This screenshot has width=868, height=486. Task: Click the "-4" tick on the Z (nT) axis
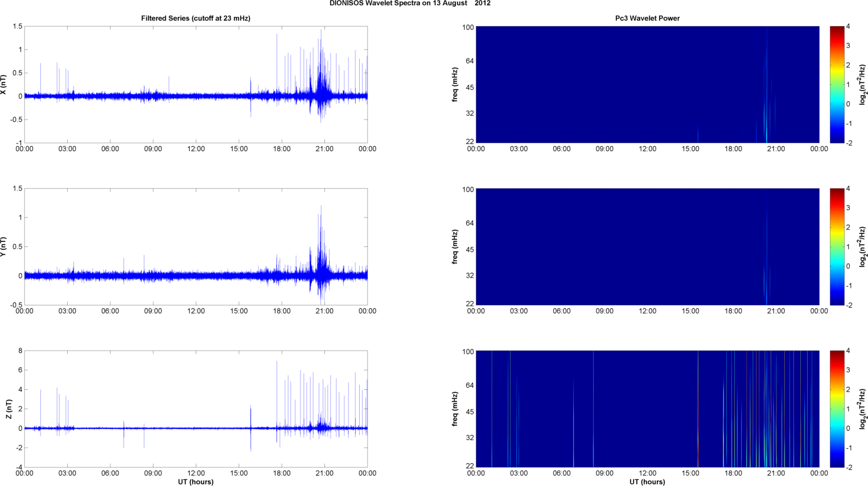[x=19, y=468]
